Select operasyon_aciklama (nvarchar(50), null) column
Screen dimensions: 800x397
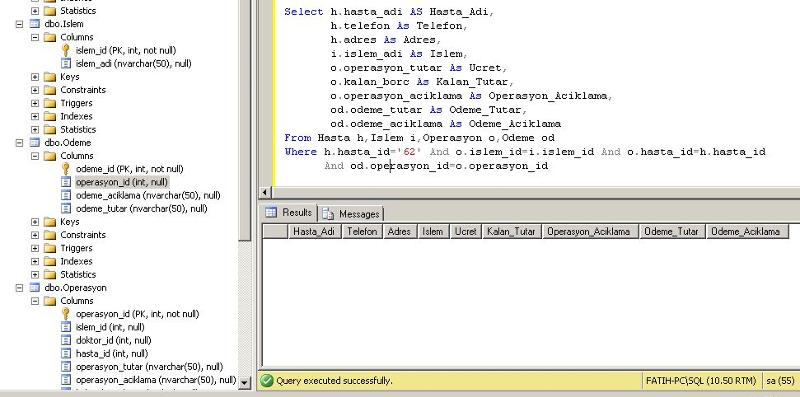[156, 380]
